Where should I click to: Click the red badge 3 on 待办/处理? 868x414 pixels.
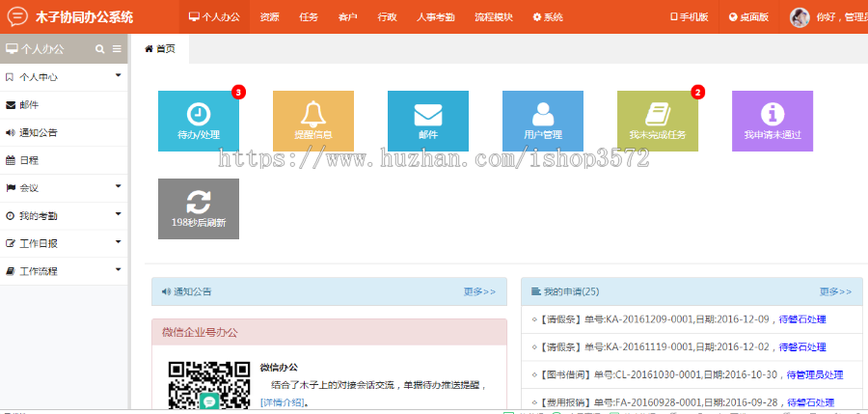click(x=238, y=93)
